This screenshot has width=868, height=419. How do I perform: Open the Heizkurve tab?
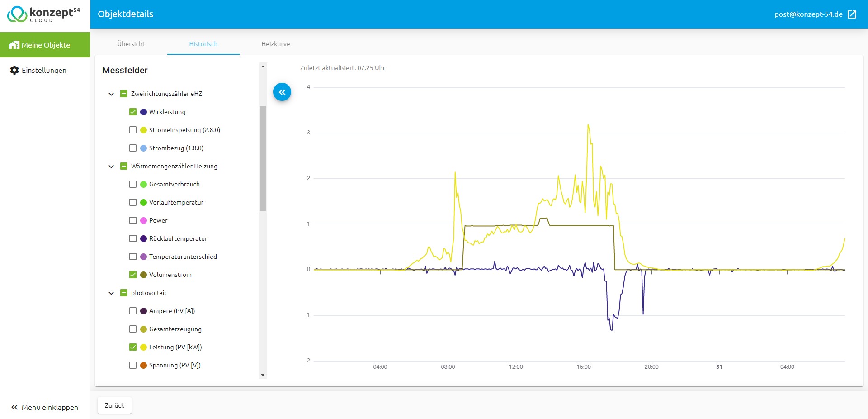276,44
